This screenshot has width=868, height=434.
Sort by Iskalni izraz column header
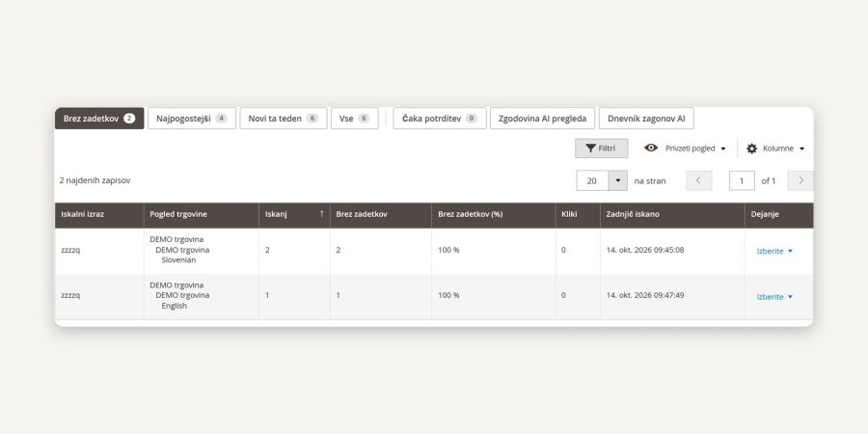click(x=99, y=215)
